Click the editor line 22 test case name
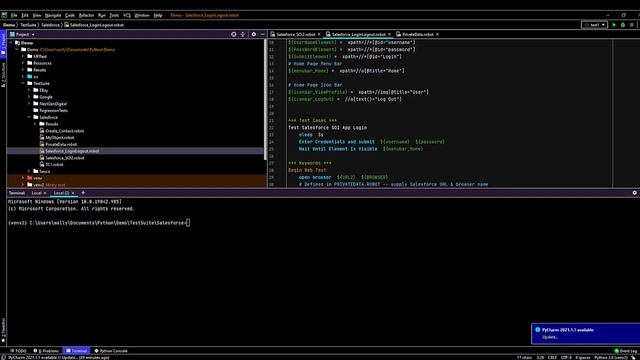The image size is (640, 360). 327,128
